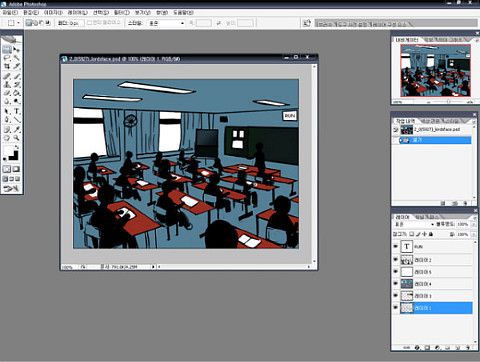Toggle lock transparent pixels in Layers panel

(412, 234)
